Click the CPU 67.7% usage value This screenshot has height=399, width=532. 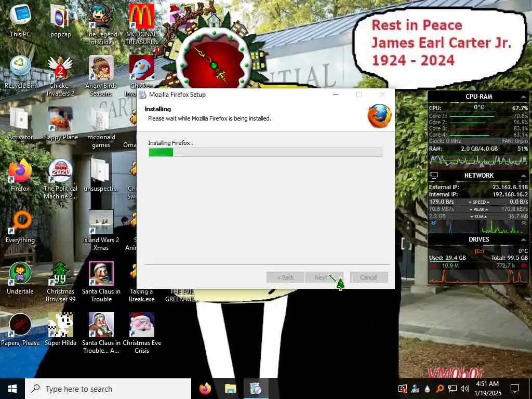coord(520,108)
